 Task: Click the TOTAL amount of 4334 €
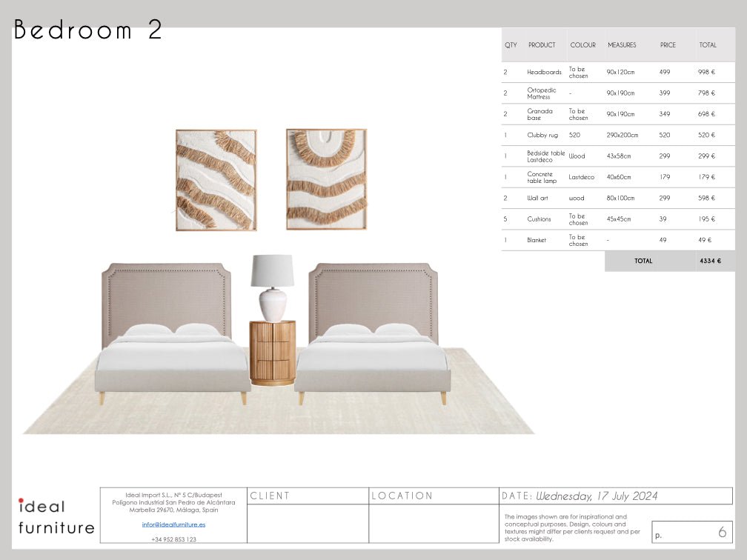(x=710, y=261)
